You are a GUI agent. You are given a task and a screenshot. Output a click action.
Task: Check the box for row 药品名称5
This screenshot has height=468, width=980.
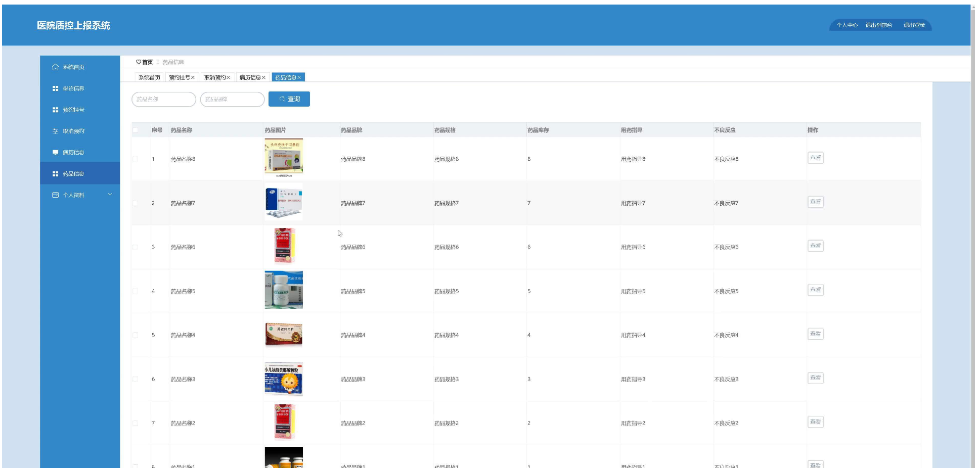136,291
